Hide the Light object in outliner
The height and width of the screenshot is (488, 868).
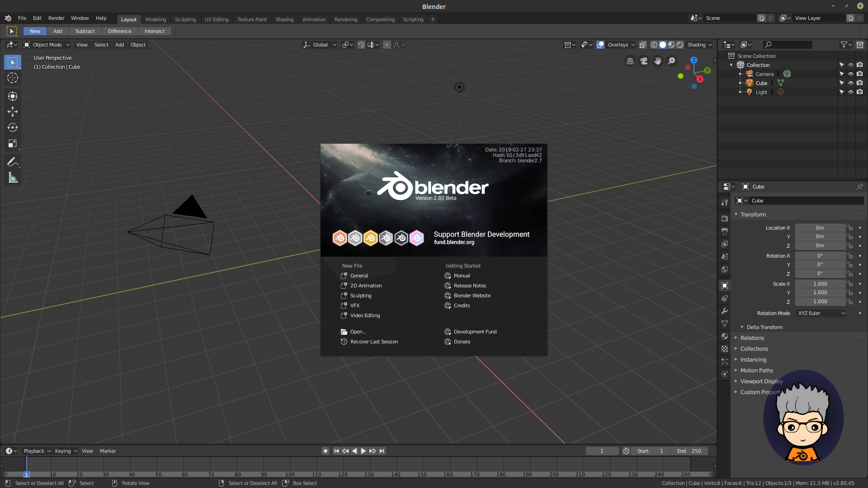850,92
